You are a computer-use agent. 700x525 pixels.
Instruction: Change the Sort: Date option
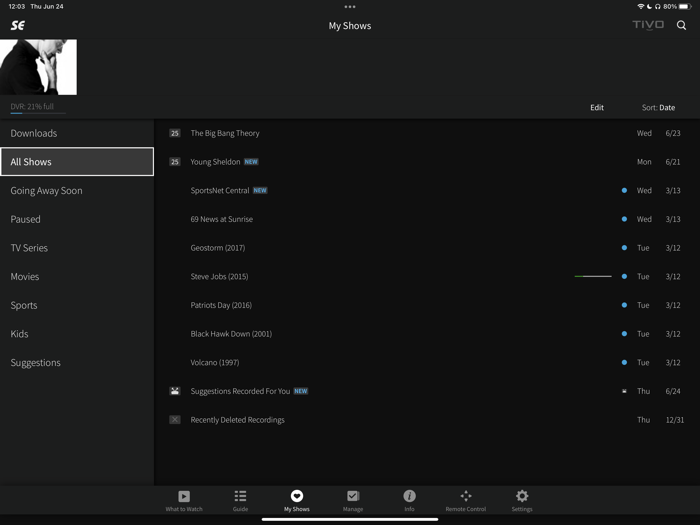658,108
